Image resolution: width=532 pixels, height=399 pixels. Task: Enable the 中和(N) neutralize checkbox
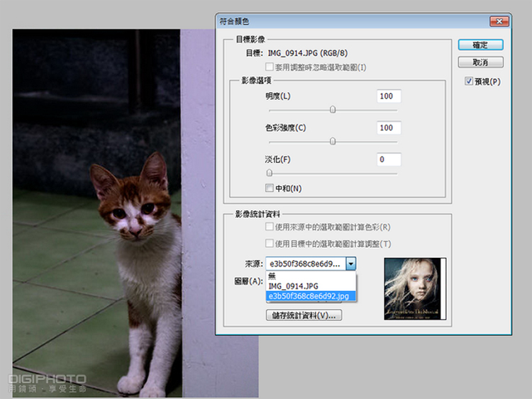[x=270, y=188]
